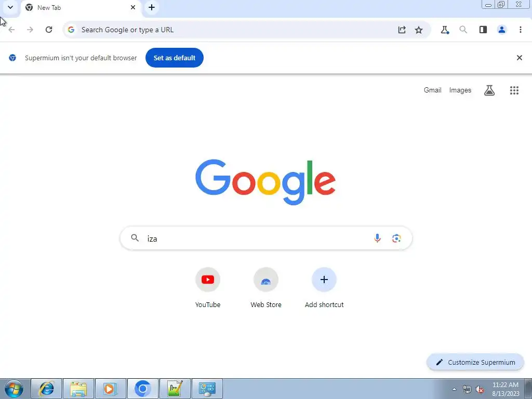
Task: Click the Google icon in address bar
Action: point(71,30)
